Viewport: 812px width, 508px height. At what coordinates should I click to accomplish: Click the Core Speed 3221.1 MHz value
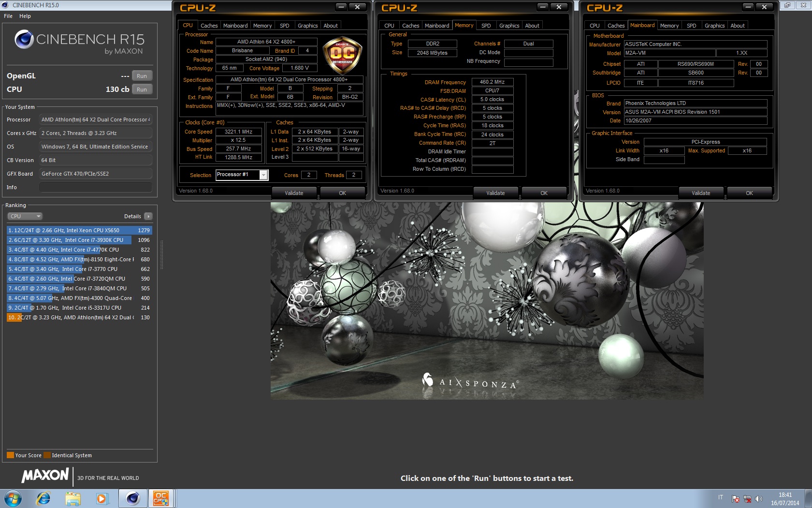(x=238, y=132)
